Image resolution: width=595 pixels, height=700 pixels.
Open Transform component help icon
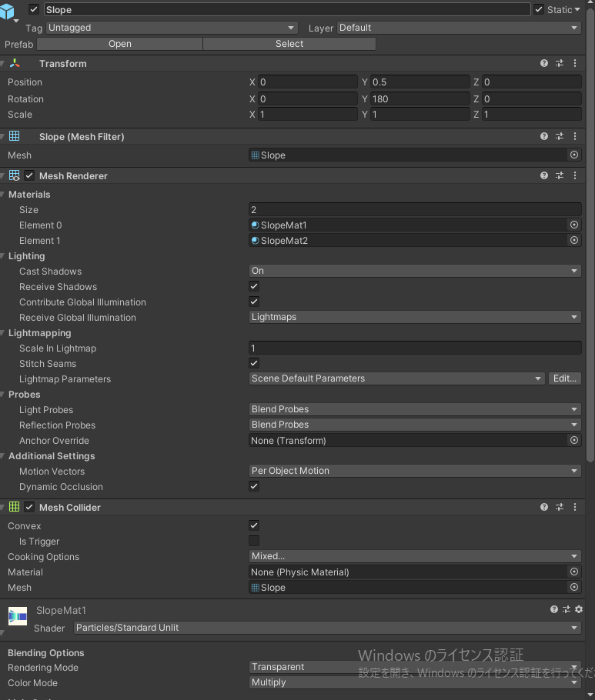543,63
